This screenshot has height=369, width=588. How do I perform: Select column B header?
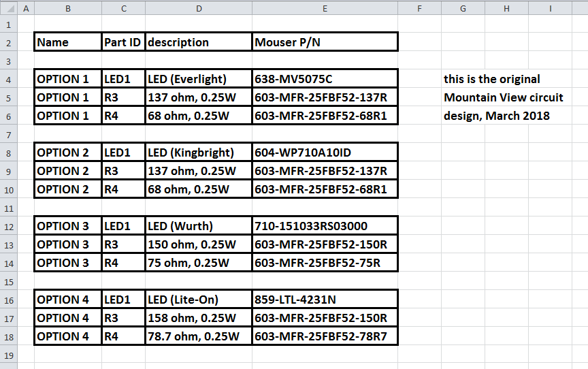tap(68, 8)
